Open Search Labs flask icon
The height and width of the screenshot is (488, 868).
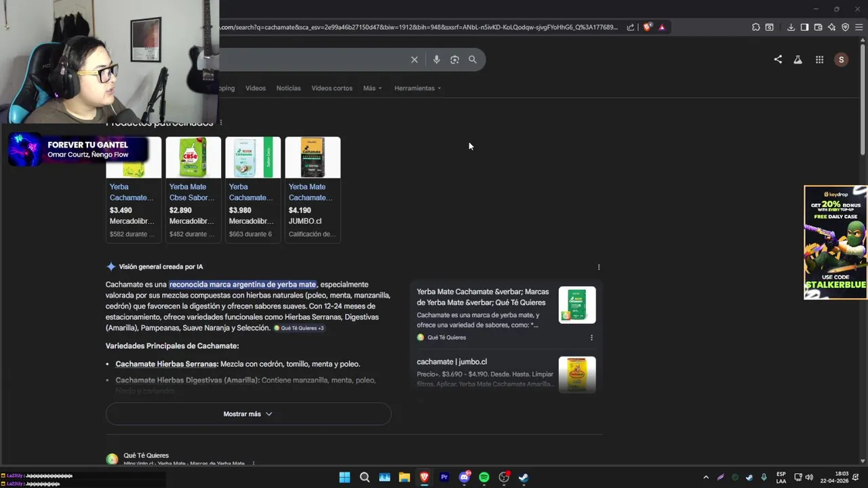pyautogui.click(x=798, y=60)
